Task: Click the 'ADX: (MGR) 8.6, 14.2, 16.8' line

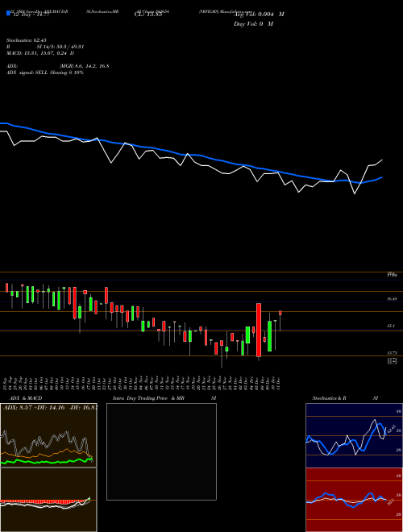Action: [58, 66]
